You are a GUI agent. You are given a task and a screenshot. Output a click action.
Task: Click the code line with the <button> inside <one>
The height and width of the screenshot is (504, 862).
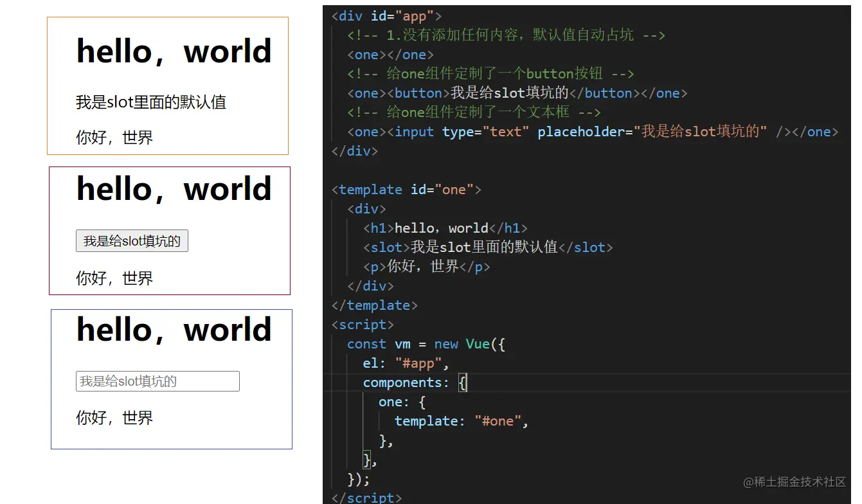(x=517, y=93)
